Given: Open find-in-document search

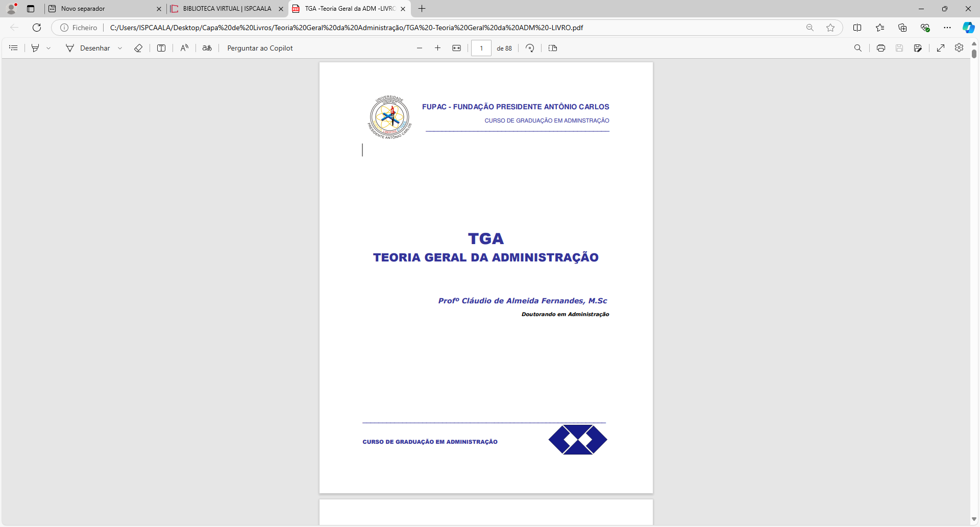Looking at the screenshot, I should tap(857, 48).
